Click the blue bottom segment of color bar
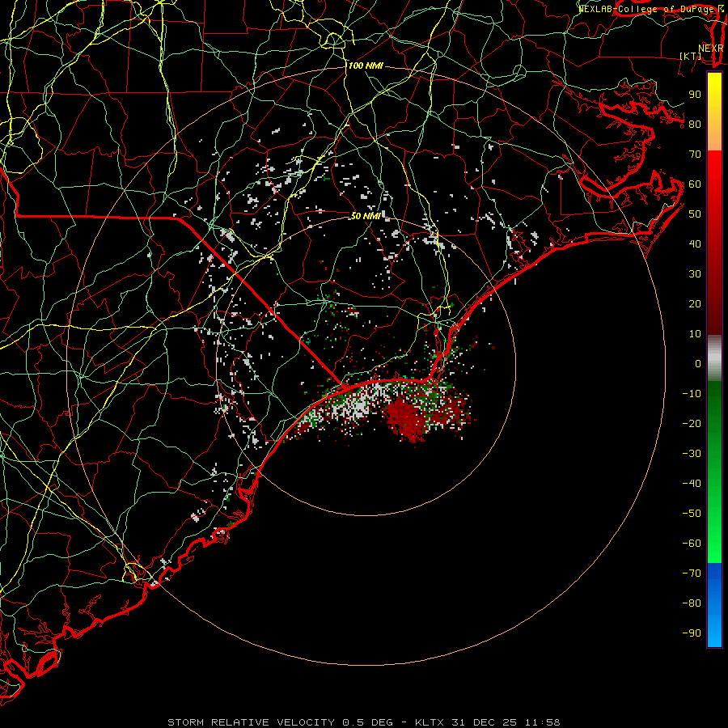This screenshot has height=728, width=728. coord(714,605)
